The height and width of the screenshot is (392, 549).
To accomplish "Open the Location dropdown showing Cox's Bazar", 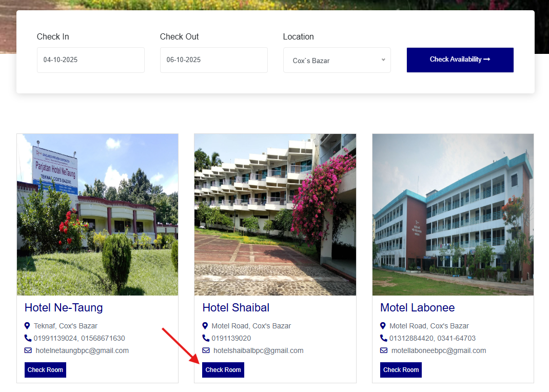I will (x=337, y=60).
